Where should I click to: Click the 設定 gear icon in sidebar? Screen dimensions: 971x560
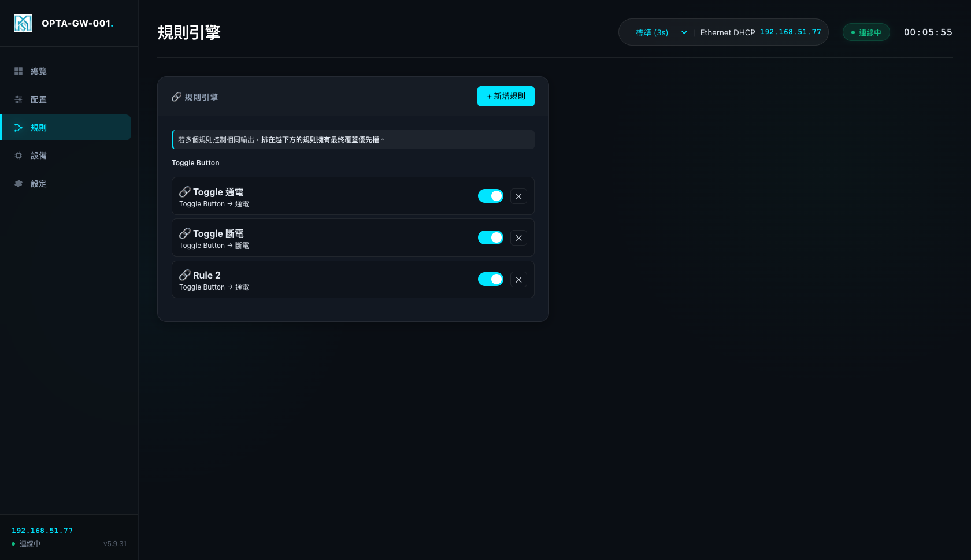pos(18,184)
